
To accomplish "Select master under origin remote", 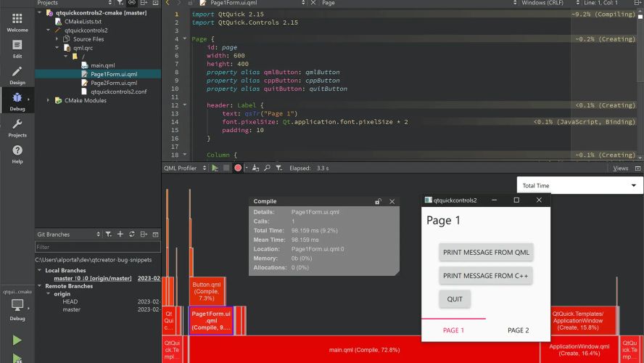I will click(x=72, y=309).
